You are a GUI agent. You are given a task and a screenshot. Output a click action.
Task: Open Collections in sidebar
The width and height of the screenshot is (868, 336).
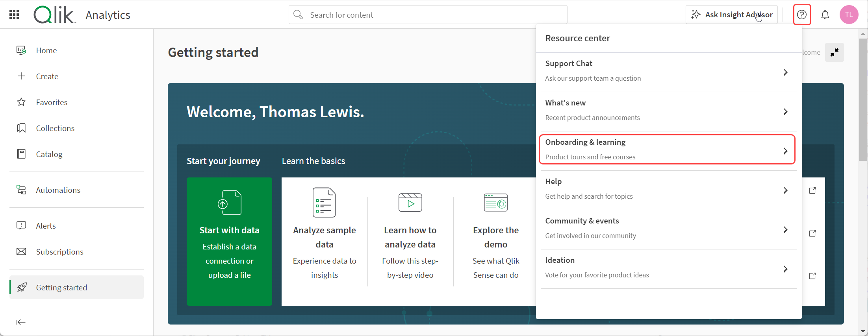(x=76, y=128)
